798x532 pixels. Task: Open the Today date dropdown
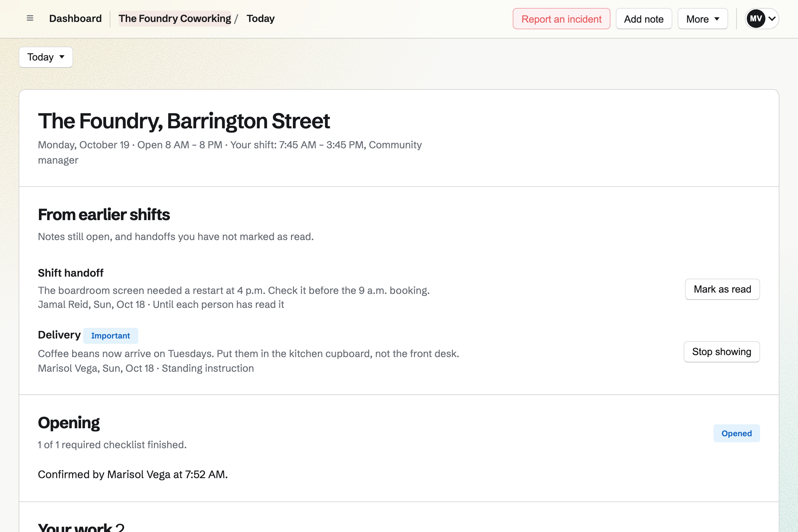click(46, 57)
